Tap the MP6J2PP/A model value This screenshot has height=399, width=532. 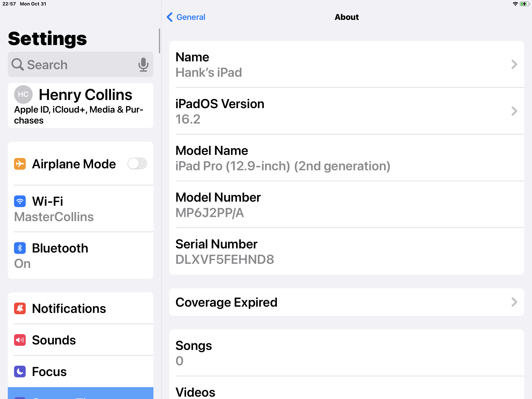210,213
